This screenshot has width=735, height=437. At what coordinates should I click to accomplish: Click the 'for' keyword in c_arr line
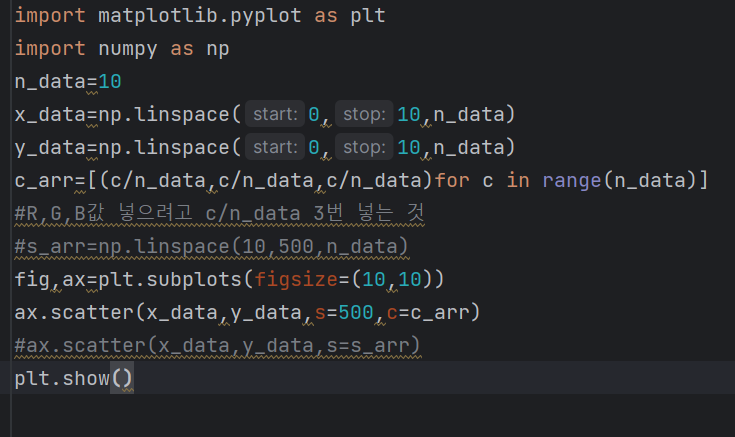point(452,181)
